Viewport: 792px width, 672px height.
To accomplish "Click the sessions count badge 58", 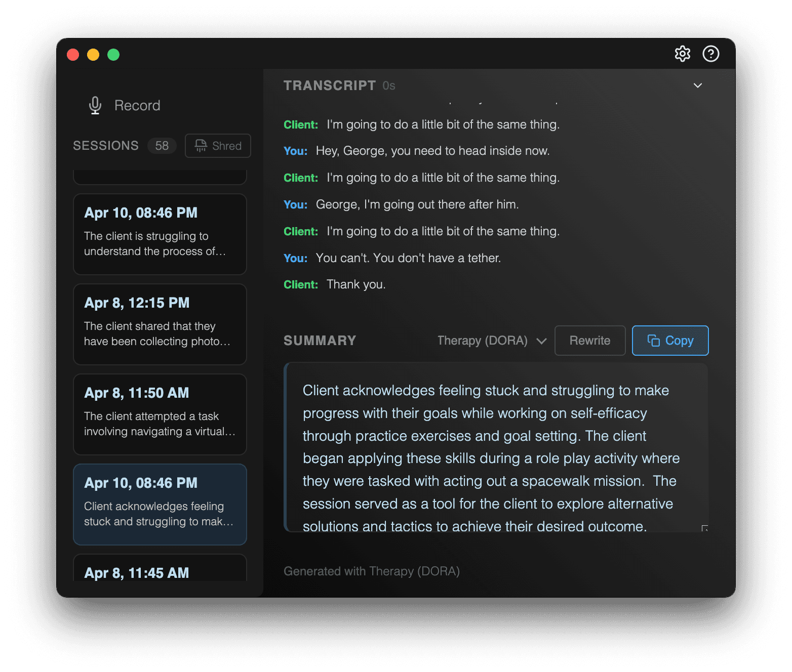I will [x=162, y=146].
